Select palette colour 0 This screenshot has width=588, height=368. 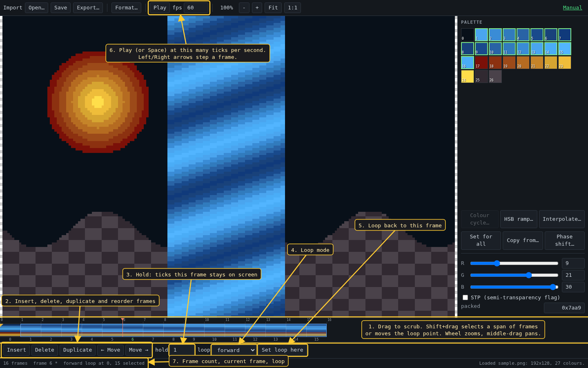[468, 35]
